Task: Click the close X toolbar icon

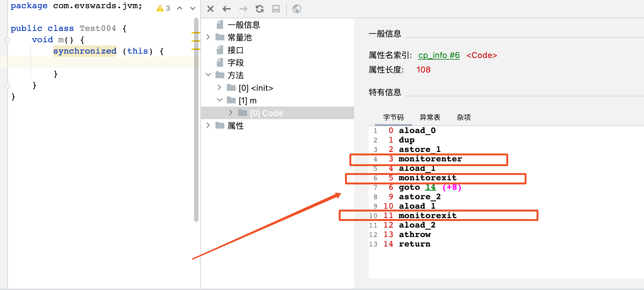Action: click(x=210, y=9)
